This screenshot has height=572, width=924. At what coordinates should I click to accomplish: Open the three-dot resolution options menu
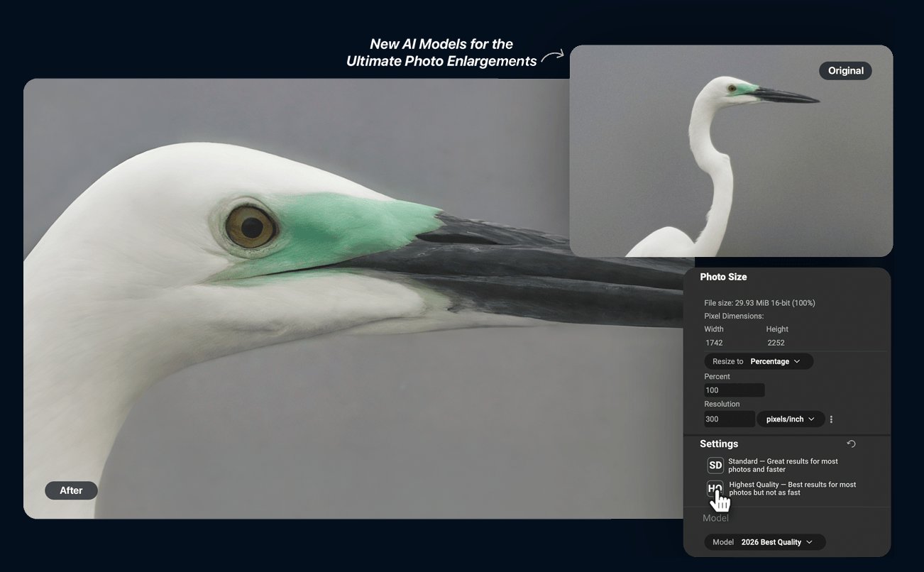click(831, 419)
